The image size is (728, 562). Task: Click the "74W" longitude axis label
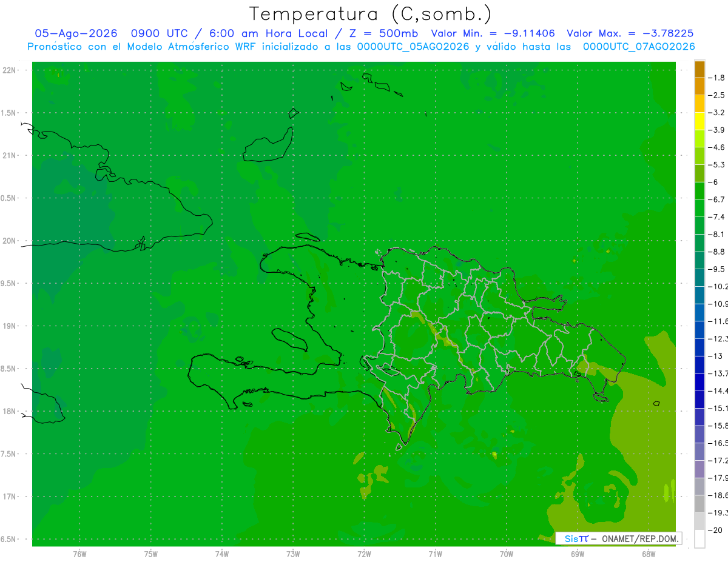coord(222,554)
